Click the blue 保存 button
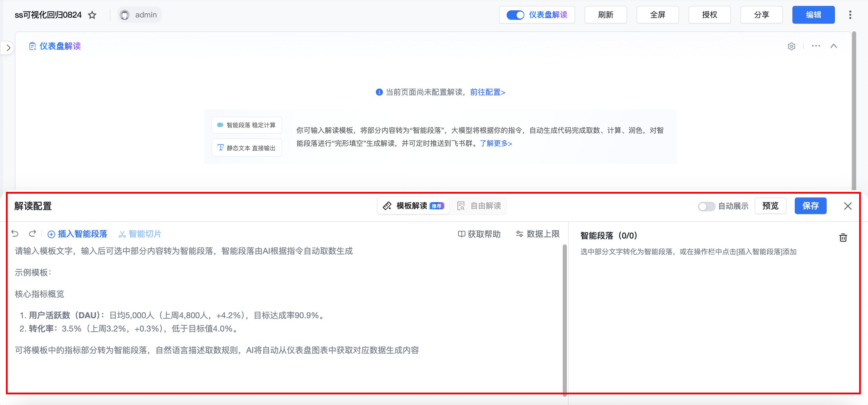The image size is (868, 405). pyautogui.click(x=810, y=206)
